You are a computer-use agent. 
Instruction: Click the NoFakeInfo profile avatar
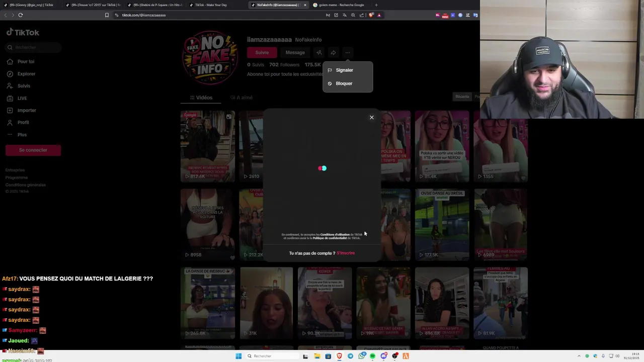tap(210, 57)
